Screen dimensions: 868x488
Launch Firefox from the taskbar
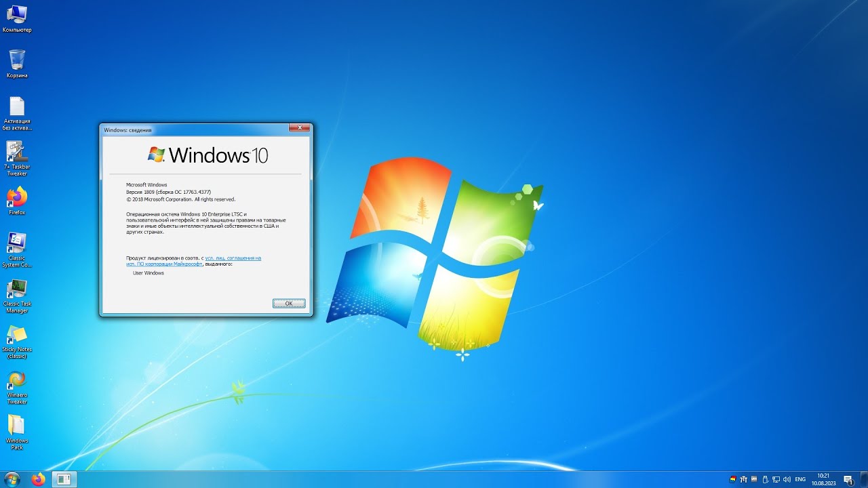point(39,479)
